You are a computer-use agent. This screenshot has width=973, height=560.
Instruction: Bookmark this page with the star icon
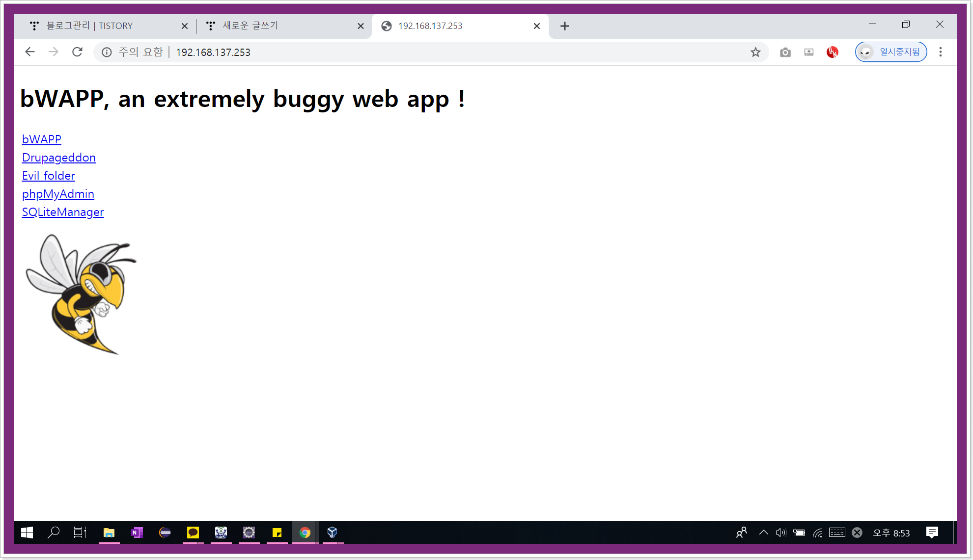point(755,52)
